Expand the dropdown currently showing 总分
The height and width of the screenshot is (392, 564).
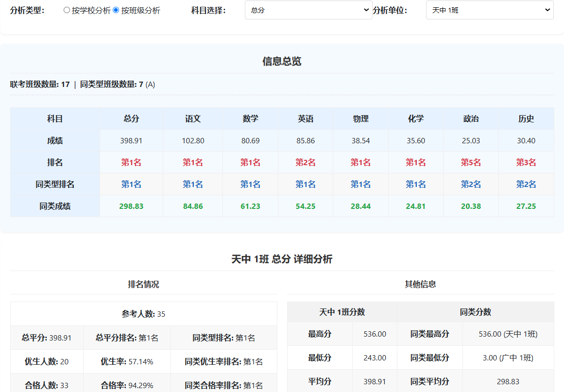tap(308, 10)
